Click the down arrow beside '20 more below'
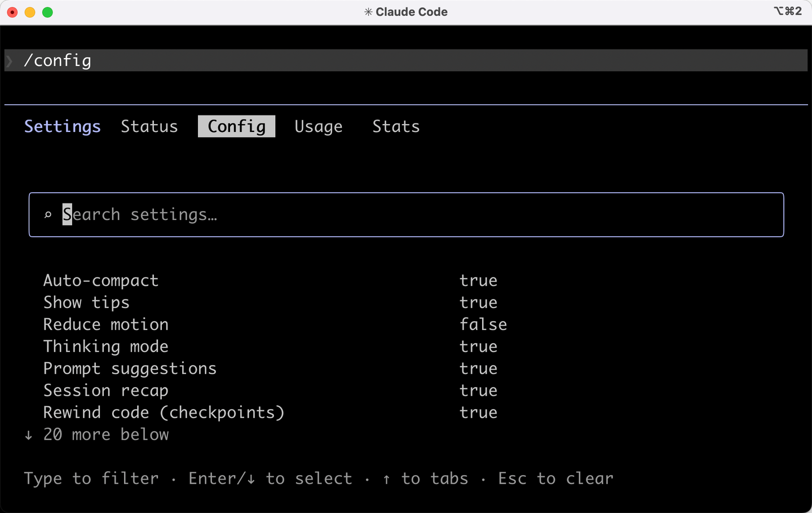This screenshot has height=513, width=812. pos(28,435)
